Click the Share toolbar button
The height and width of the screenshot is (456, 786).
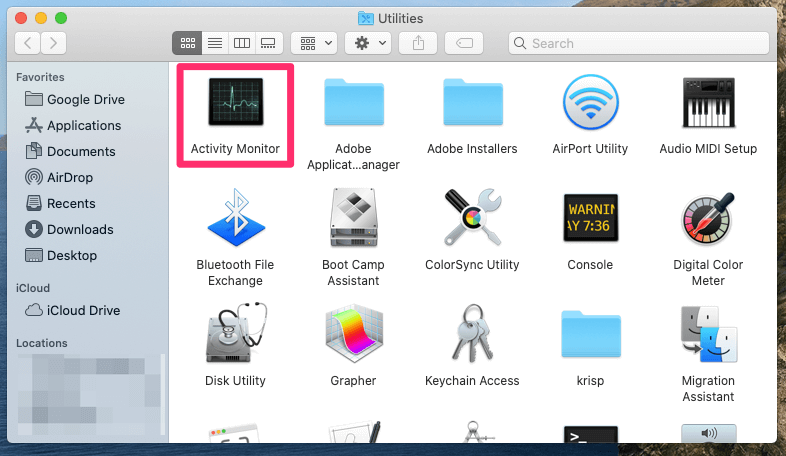coord(418,43)
